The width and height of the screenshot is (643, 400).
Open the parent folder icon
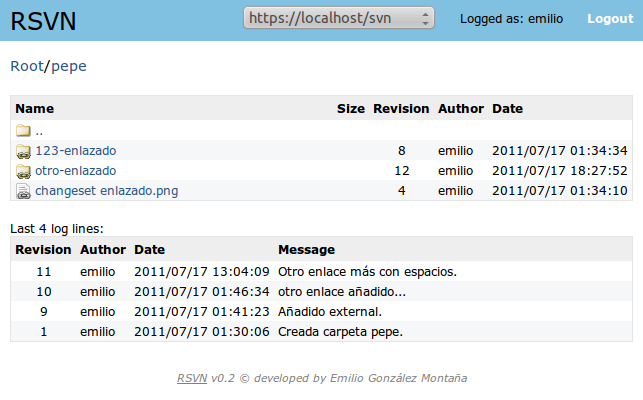coord(23,131)
